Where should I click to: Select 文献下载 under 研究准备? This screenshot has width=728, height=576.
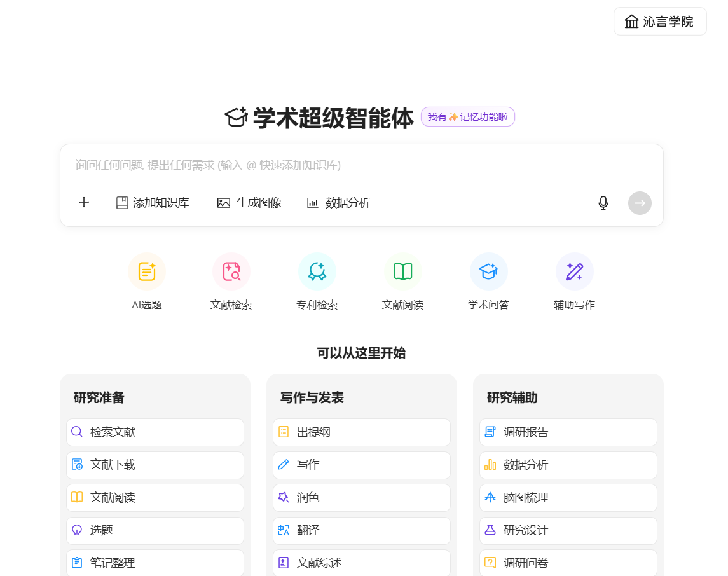155,465
